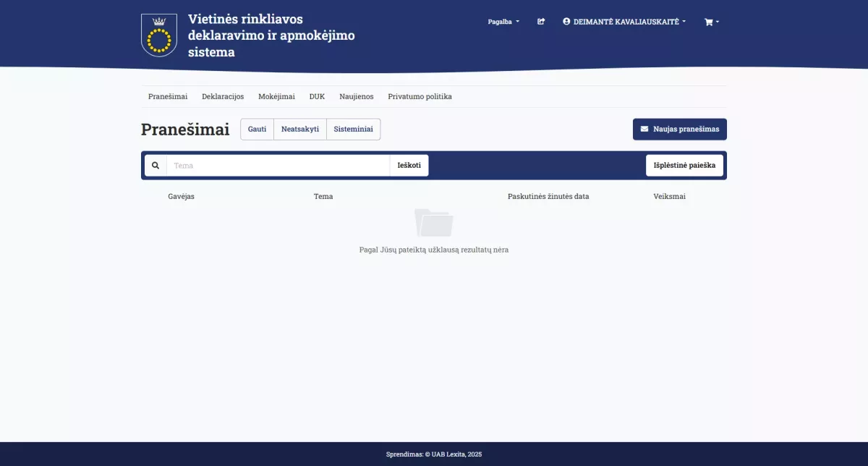Enable the Neatsakyti filter
The height and width of the screenshot is (466, 868).
(299, 129)
